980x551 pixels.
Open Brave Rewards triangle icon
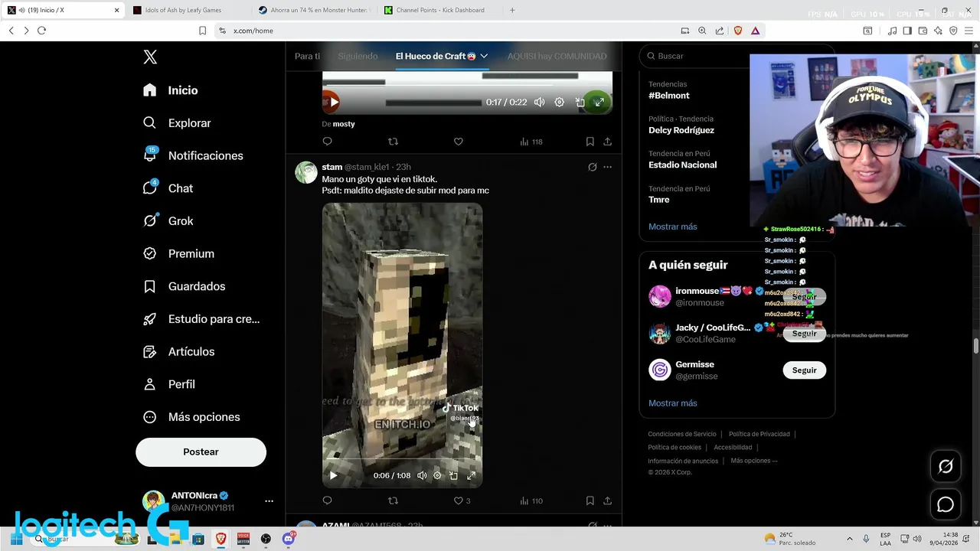tap(755, 31)
